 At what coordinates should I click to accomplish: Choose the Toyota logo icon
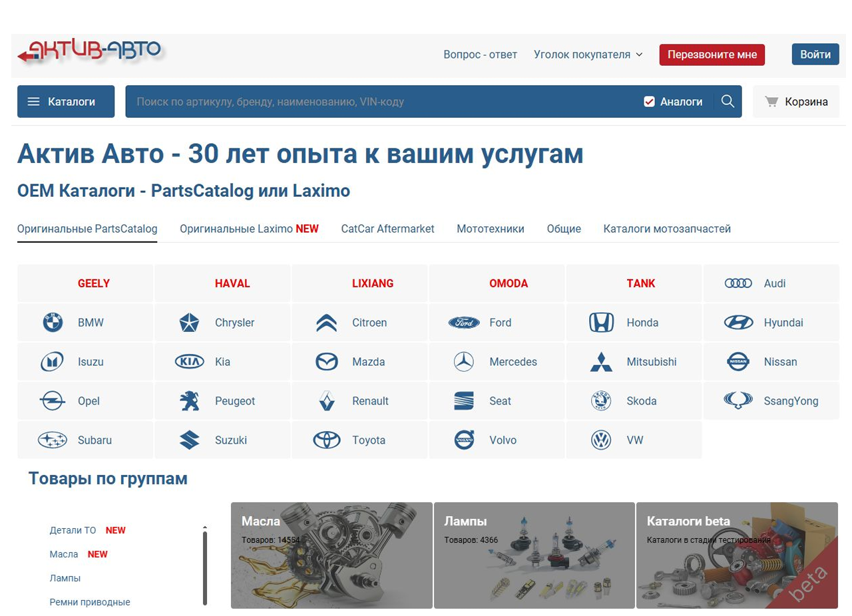pos(327,440)
